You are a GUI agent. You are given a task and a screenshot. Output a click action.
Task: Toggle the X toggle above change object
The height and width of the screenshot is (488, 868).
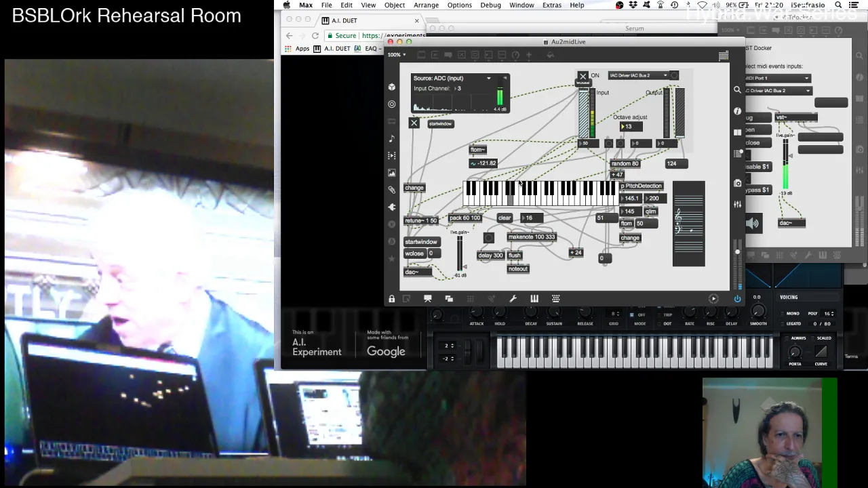[414, 123]
